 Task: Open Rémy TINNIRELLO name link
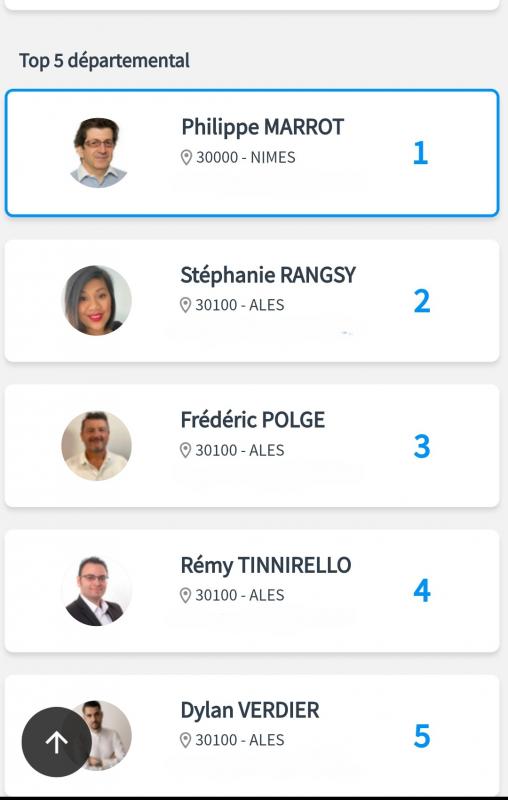(266, 565)
